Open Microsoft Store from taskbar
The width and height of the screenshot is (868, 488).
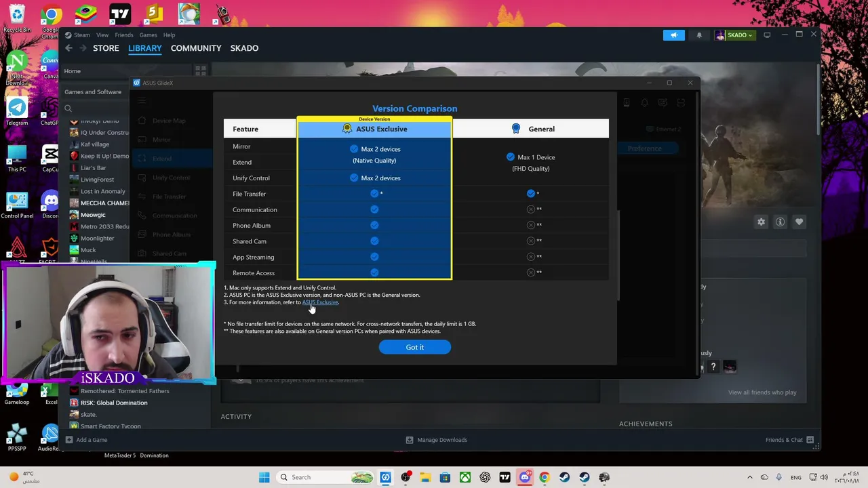click(445, 477)
